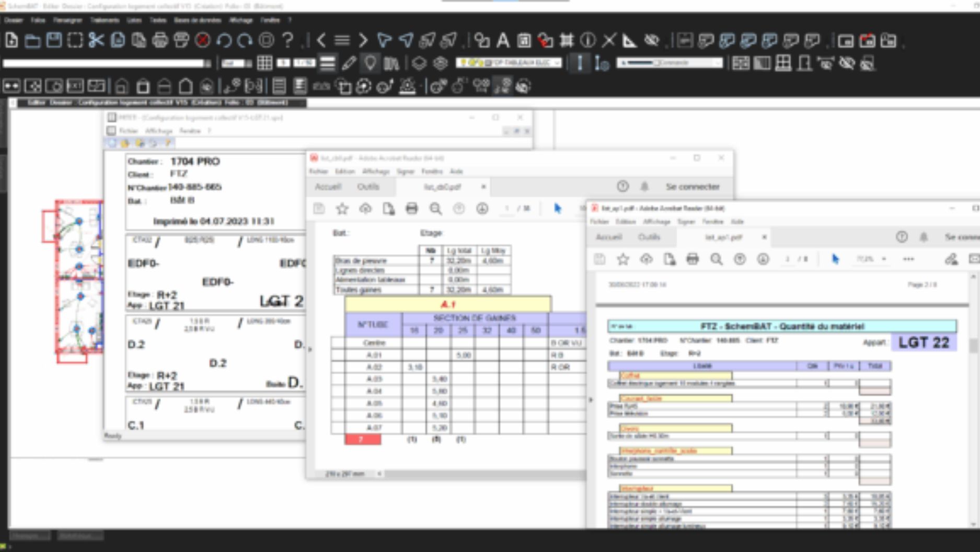Click the hash grid symbol icon
Viewport: 980px width, 552px height.
pyautogui.click(x=567, y=40)
